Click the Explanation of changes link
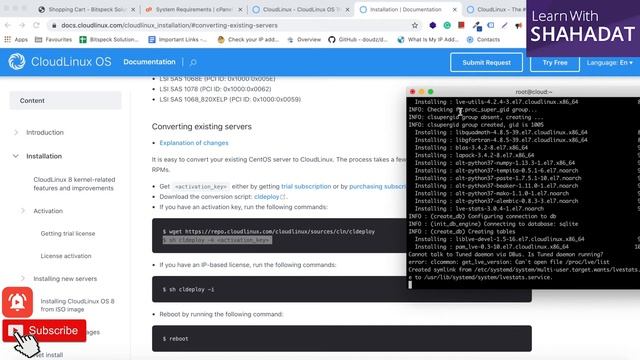The image size is (640, 360). pyautogui.click(x=194, y=143)
